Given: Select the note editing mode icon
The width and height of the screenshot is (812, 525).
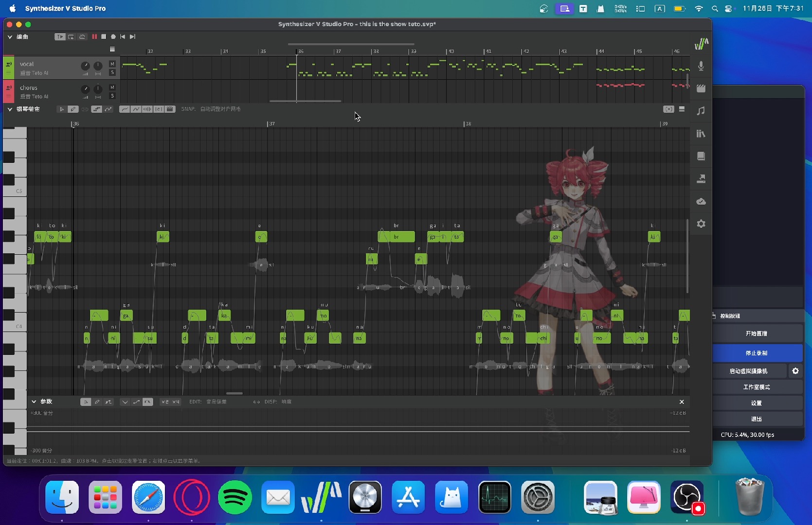Looking at the screenshot, I should 96,109.
